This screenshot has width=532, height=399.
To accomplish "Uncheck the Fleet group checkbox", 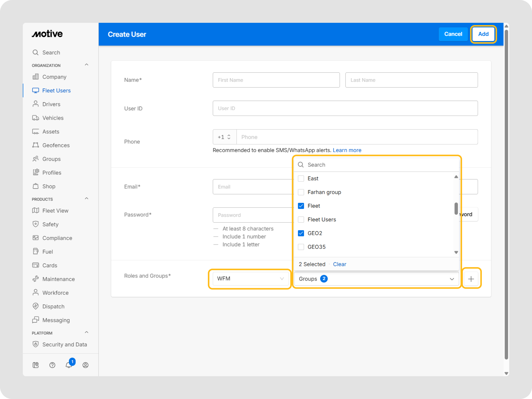I will [301, 206].
